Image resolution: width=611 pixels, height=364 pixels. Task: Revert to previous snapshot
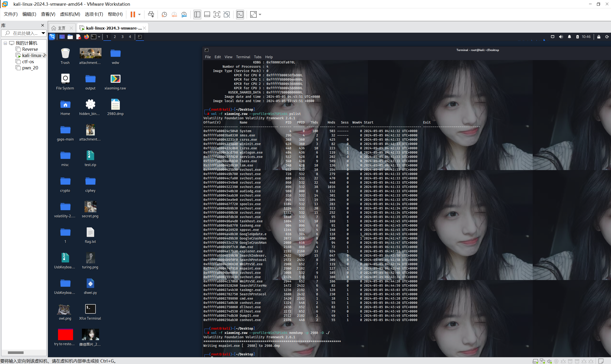pyautogui.click(x=174, y=15)
